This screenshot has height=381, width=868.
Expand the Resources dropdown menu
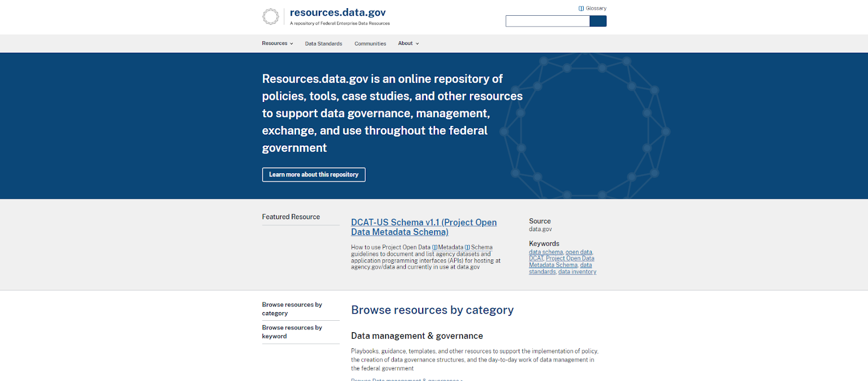click(277, 43)
